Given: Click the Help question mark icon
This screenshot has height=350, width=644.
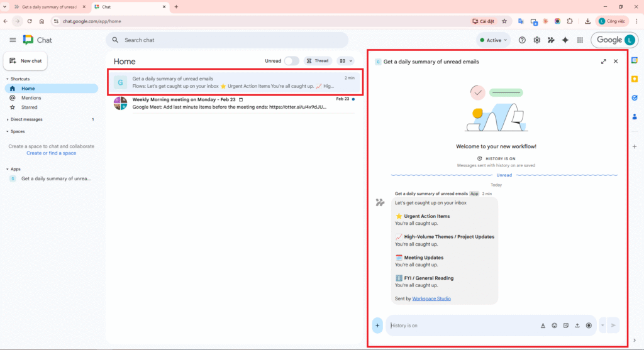Looking at the screenshot, I should [522, 40].
